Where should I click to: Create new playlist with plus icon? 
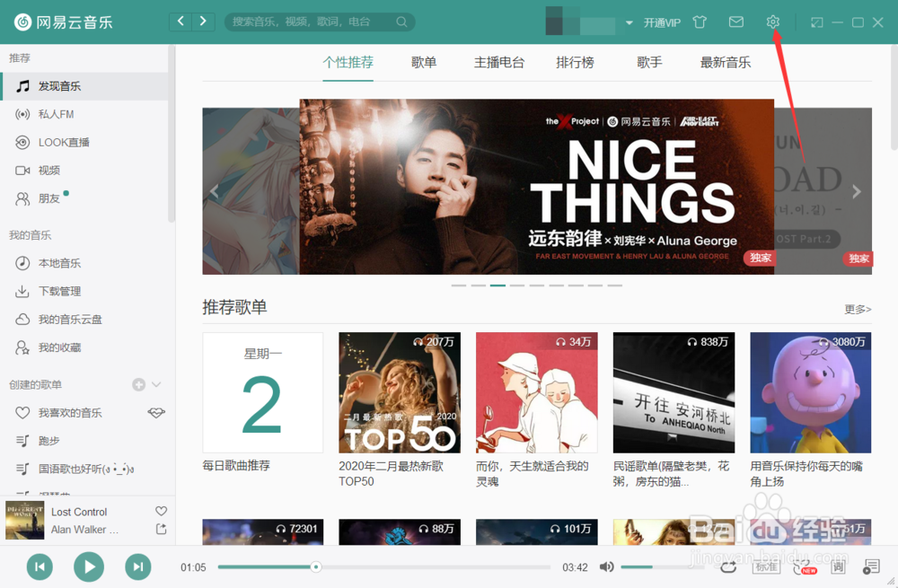point(138,384)
